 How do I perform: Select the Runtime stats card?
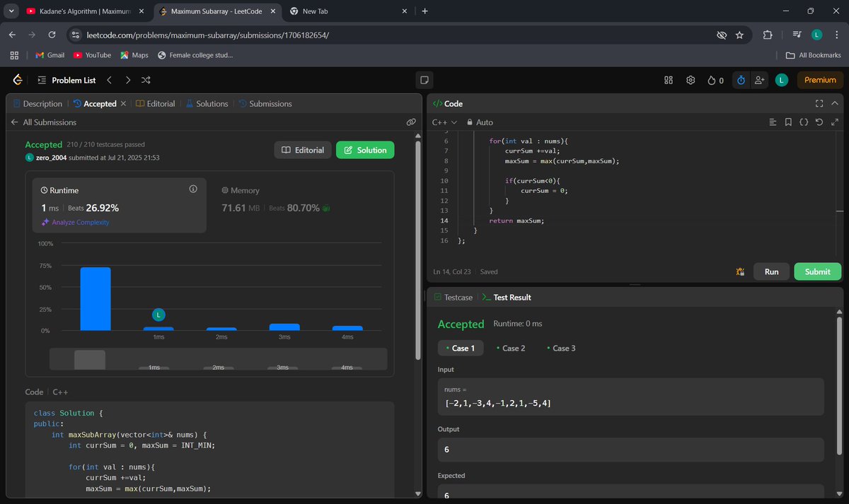[120, 205]
